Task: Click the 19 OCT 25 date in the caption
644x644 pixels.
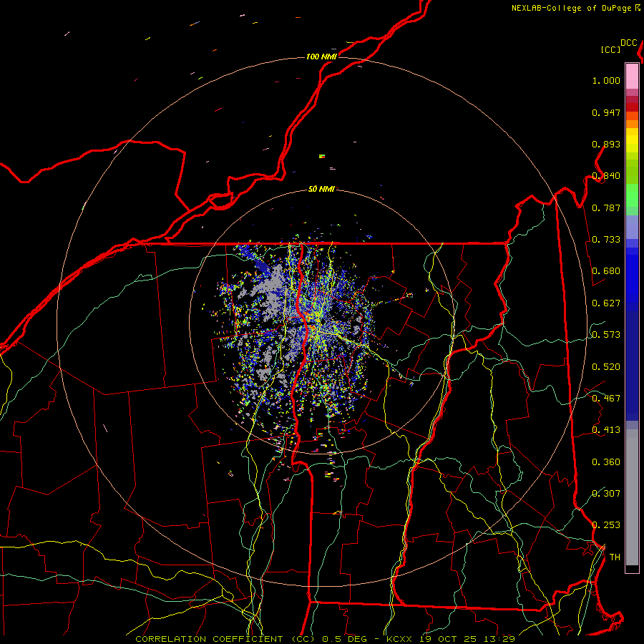Action: (x=447, y=639)
